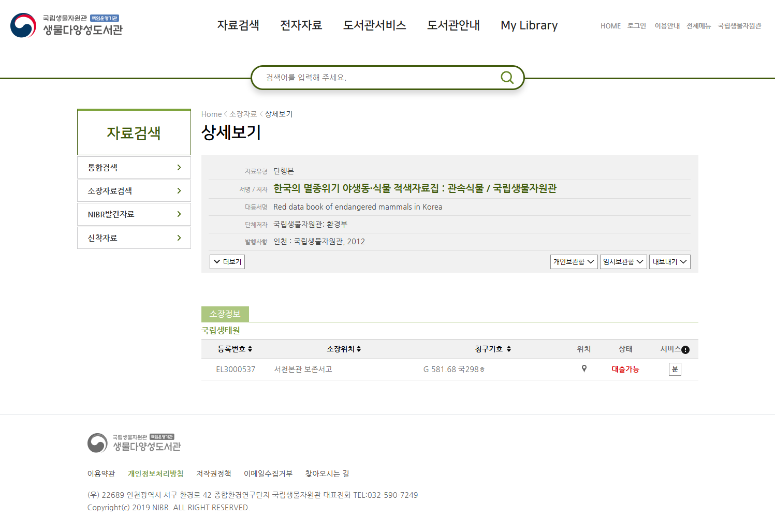
Task: Click the search keyword input field
Action: (x=378, y=78)
